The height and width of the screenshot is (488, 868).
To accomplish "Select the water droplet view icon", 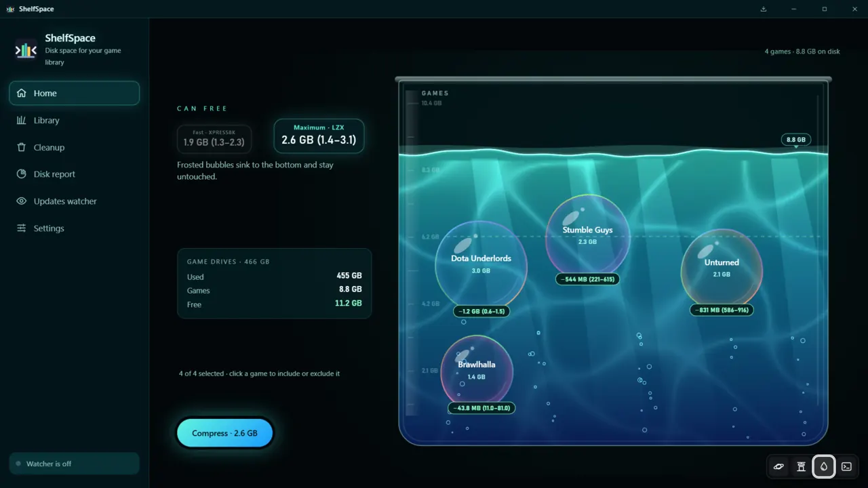I will 824,466.
